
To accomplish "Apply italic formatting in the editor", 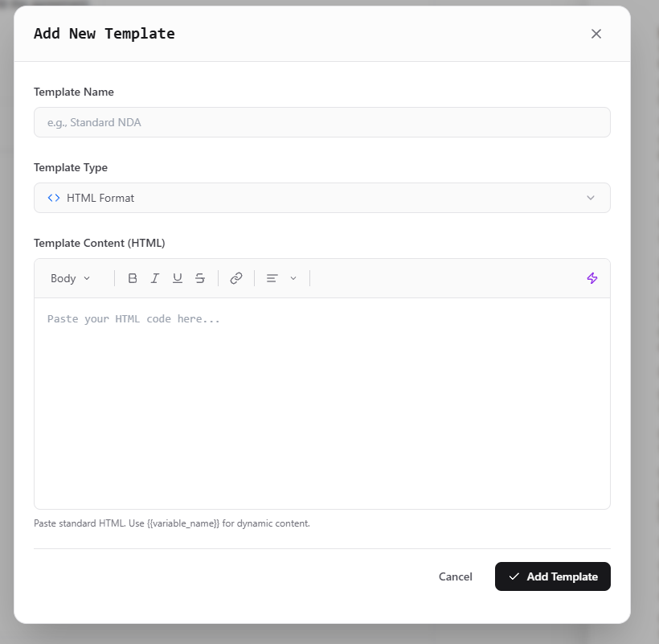I will tap(154, 278).
